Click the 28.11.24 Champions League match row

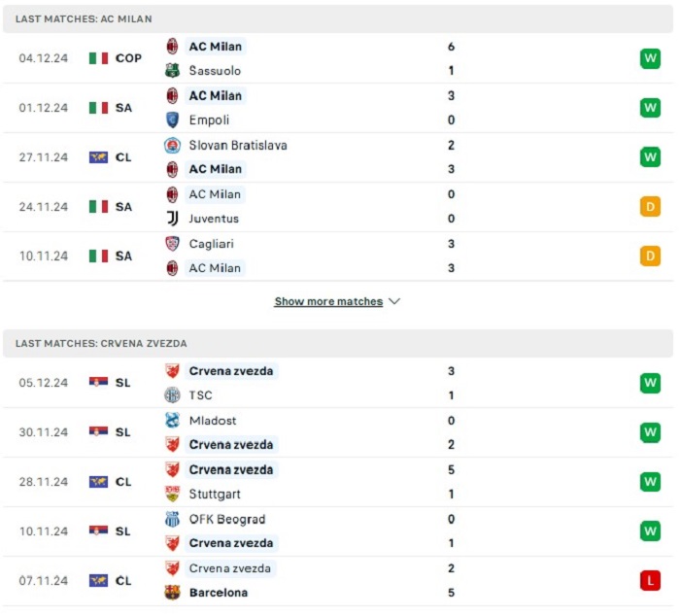coord(338,482)
